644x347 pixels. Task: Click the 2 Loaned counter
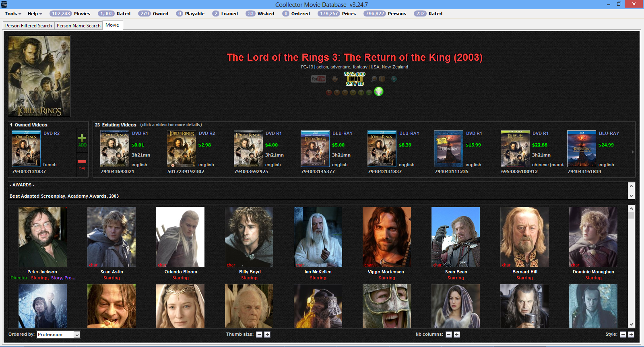(225, 14)
